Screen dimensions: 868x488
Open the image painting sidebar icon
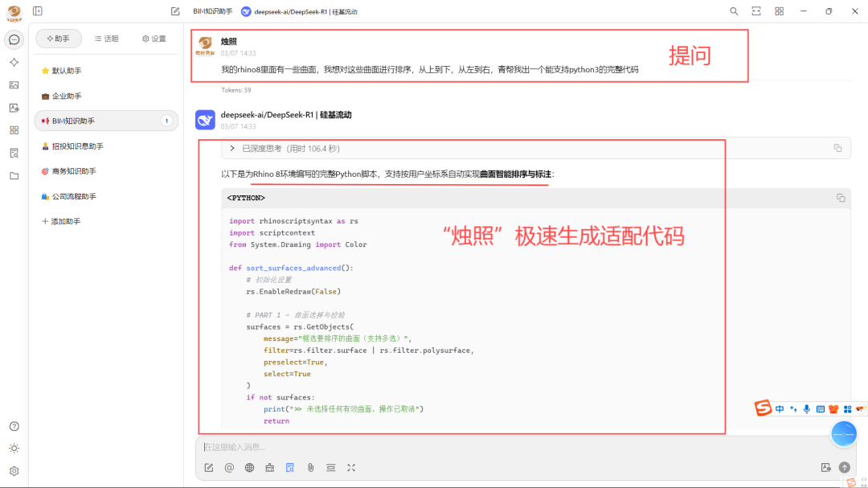point(14,84)
